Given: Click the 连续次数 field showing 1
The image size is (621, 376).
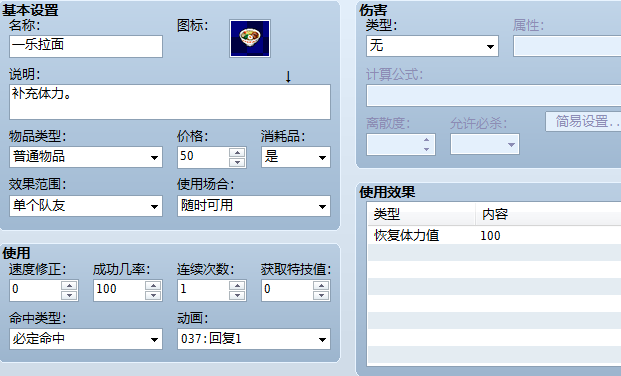Looking at the screenshot, I should click(203, 290).
